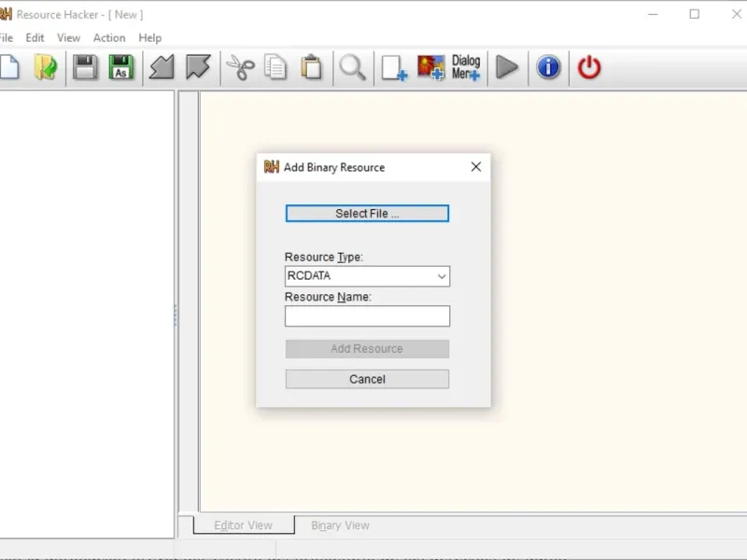Image resolution: width=747 pixels, height=560 pixels.
Task: Open the Help menu
Action: [x=150, y=37]
